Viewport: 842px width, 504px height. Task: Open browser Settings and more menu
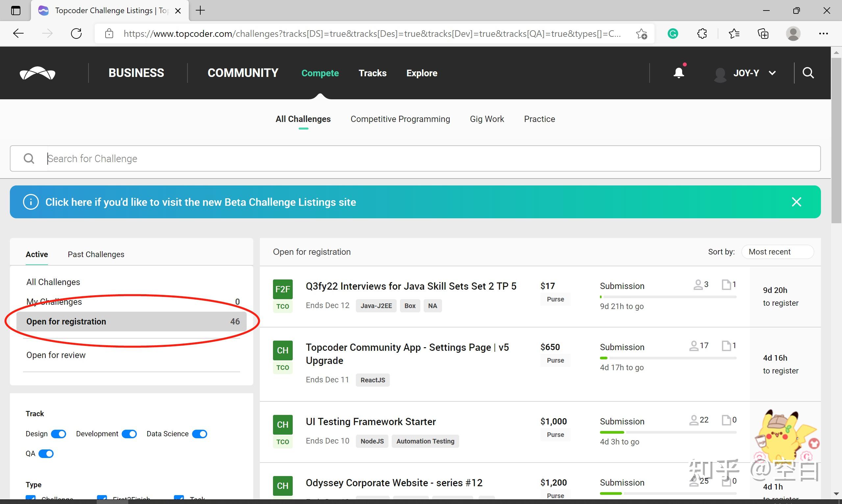(x=823, y=34)
